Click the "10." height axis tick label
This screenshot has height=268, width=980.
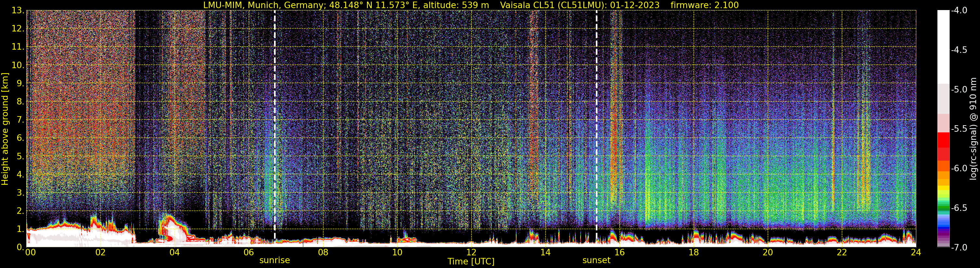18,65
